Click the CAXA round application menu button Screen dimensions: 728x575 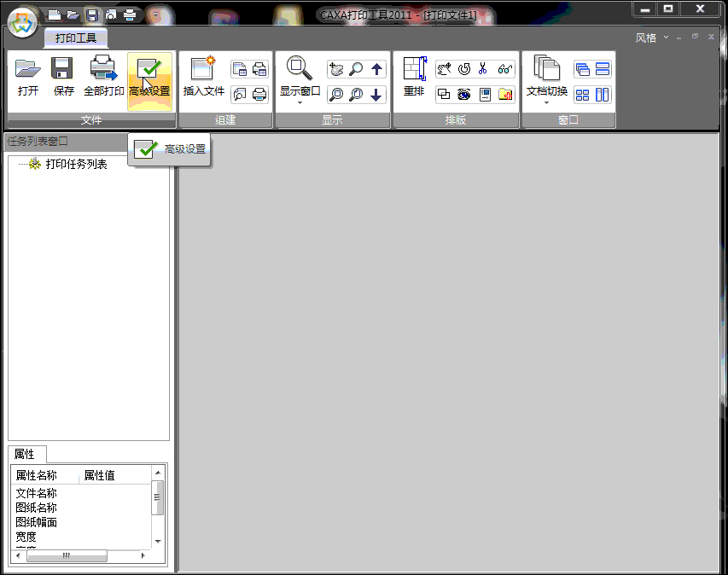click(22, 19)
